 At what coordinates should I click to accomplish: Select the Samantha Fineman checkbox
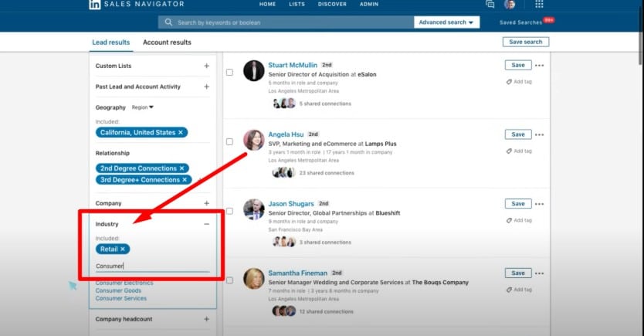tap(229, 280)
